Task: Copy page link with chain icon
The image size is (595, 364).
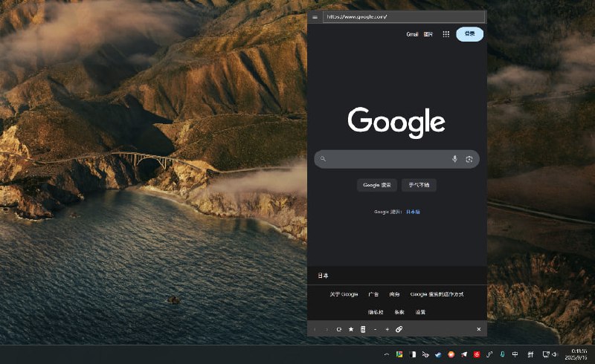Action: click(399, 329)
